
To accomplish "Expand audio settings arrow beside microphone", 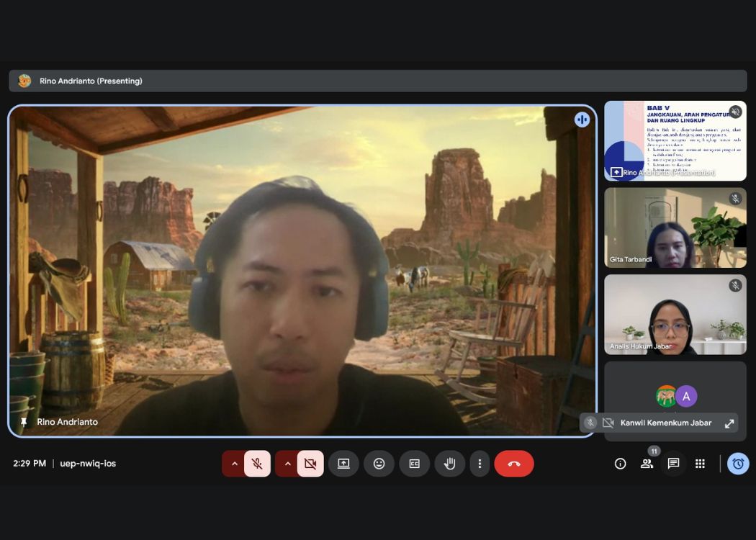I will point(234,464).
